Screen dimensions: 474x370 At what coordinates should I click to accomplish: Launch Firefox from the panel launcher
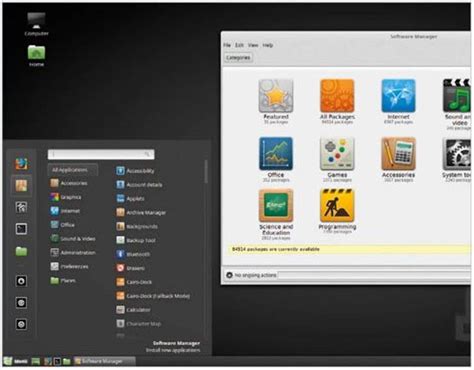48,361
